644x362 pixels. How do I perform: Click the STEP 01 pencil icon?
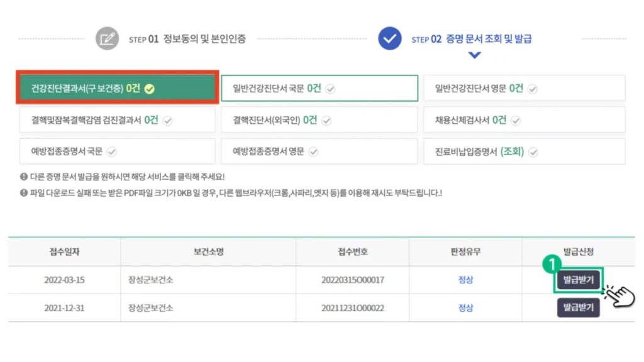pyautogui.click(x=107, y=38)
